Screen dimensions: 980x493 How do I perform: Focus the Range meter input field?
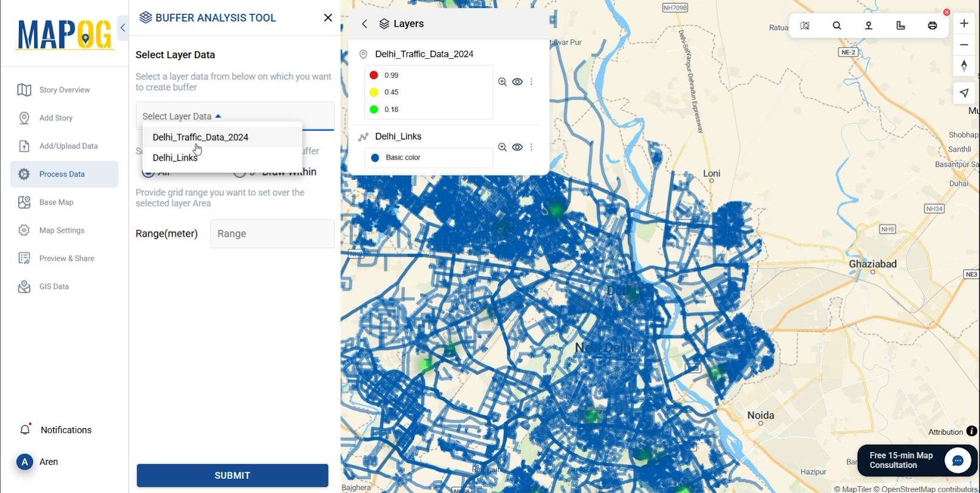[x=272, y=234]
